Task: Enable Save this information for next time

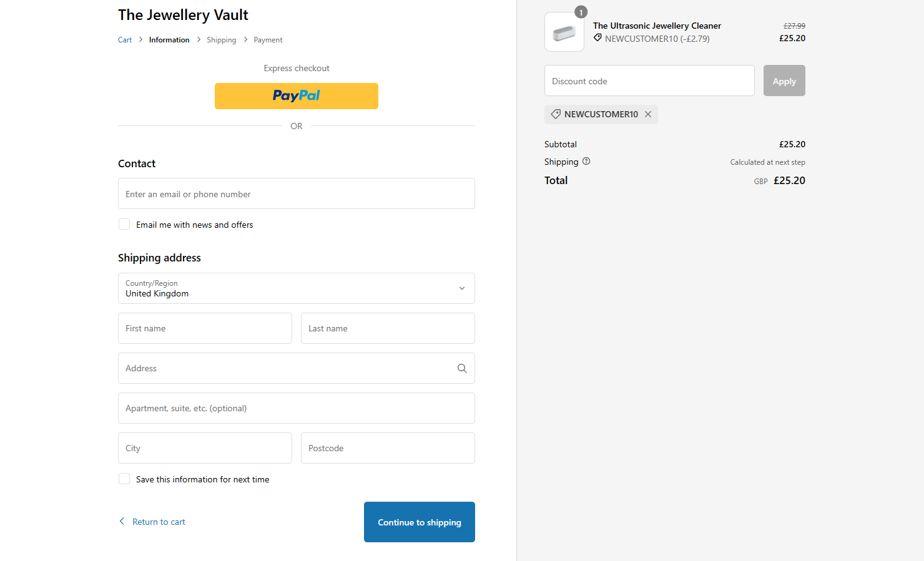Action: tap(124, 479)
